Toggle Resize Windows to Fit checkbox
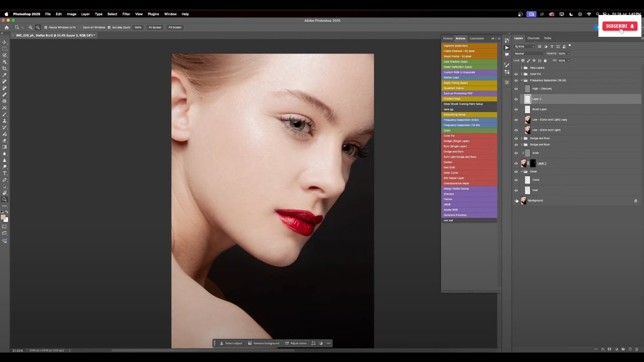 tap(46, 27)
